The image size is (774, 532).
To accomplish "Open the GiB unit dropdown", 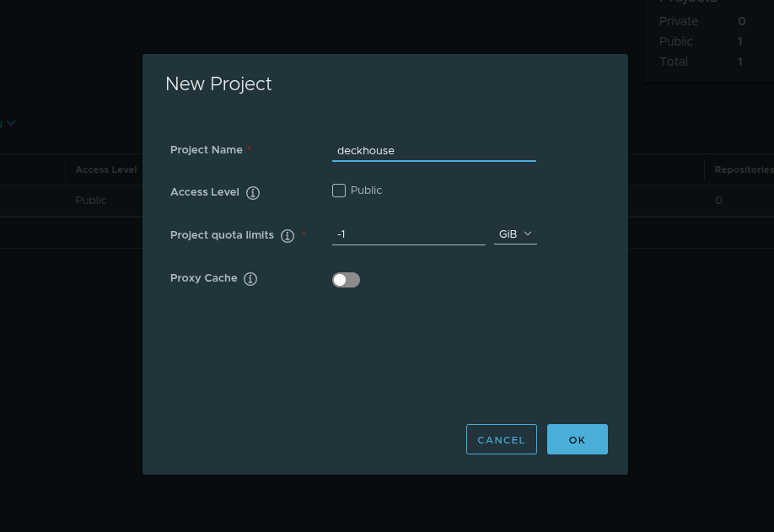I will (514, 234).
